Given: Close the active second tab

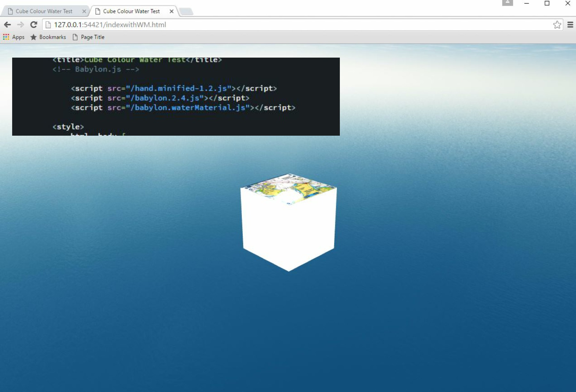Looking at the screenshot, I should [x=172, y=11].
